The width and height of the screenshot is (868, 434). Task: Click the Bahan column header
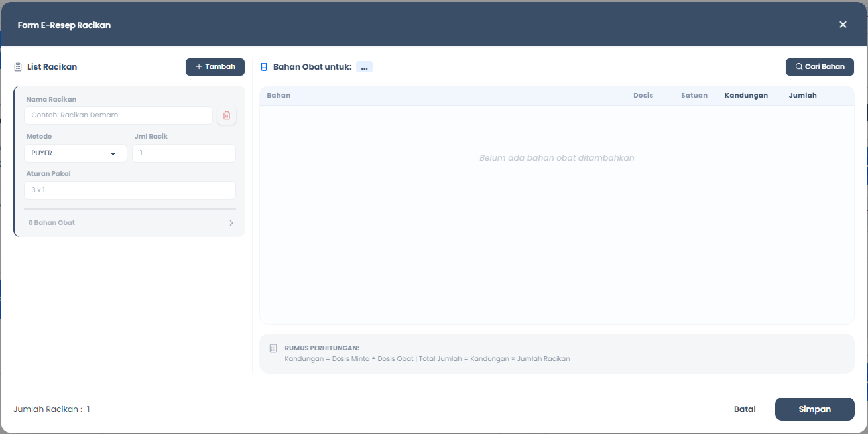point(279,96)
